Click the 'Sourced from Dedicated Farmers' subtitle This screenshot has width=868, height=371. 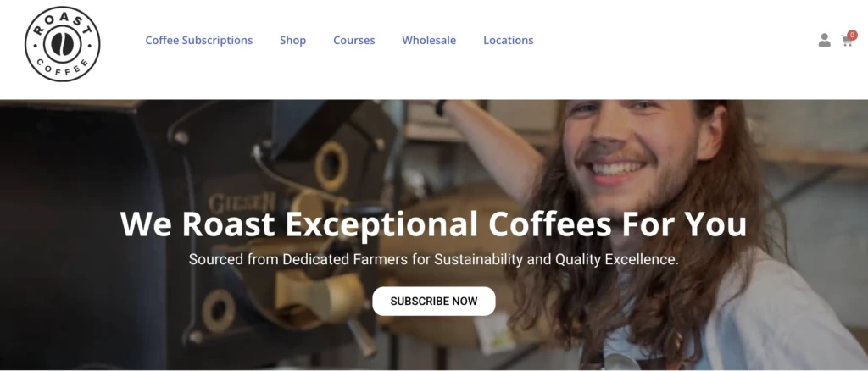tap(433, 259)
